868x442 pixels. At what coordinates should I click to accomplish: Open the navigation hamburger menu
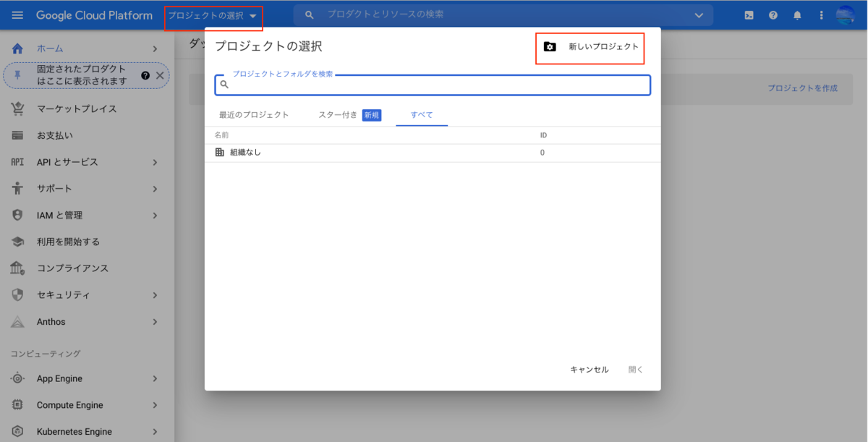click(x=17, y=14)
